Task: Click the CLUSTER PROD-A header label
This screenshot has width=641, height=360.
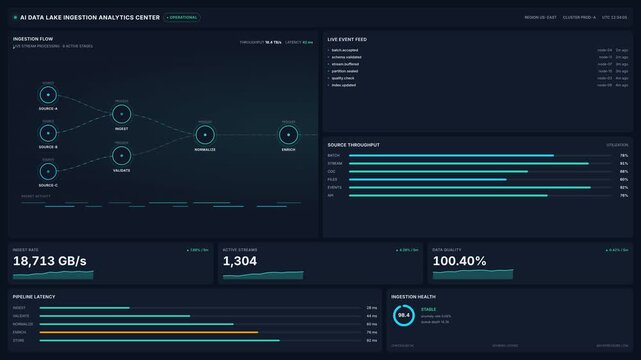Action: pyautogui.click(x=579, y=18)
